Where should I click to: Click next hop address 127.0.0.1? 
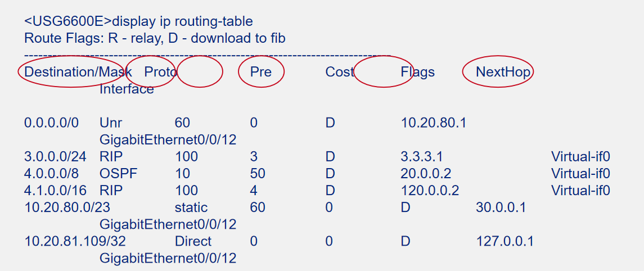pos(505,241)
